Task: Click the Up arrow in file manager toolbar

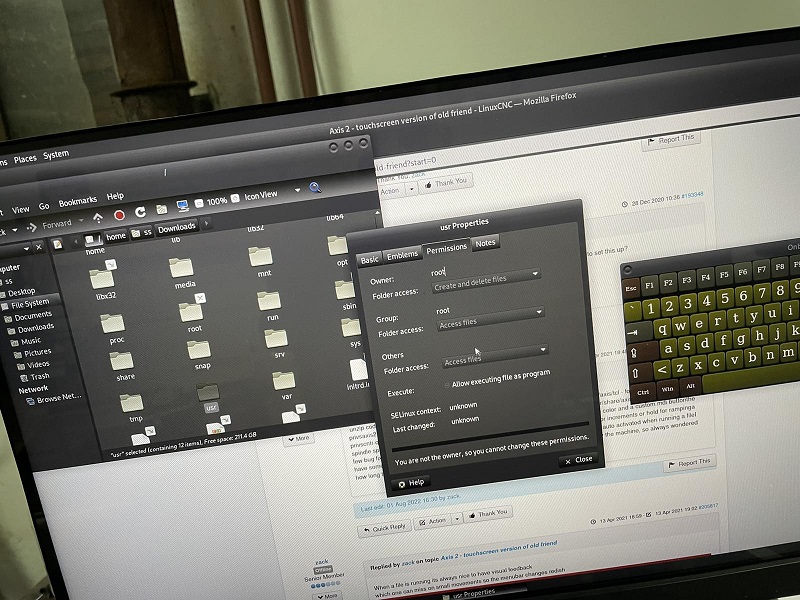Action: click(x=97, y=218)
